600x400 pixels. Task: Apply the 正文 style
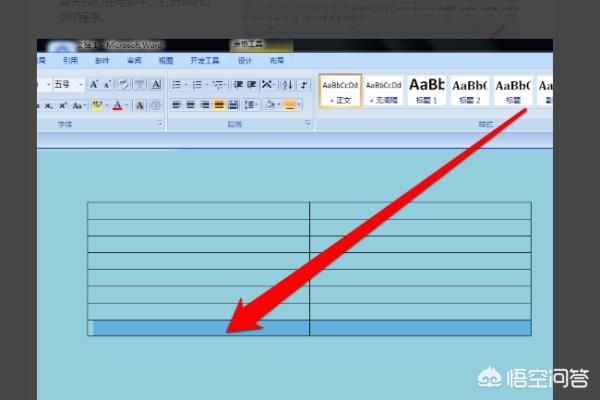[x=340, y=91]
